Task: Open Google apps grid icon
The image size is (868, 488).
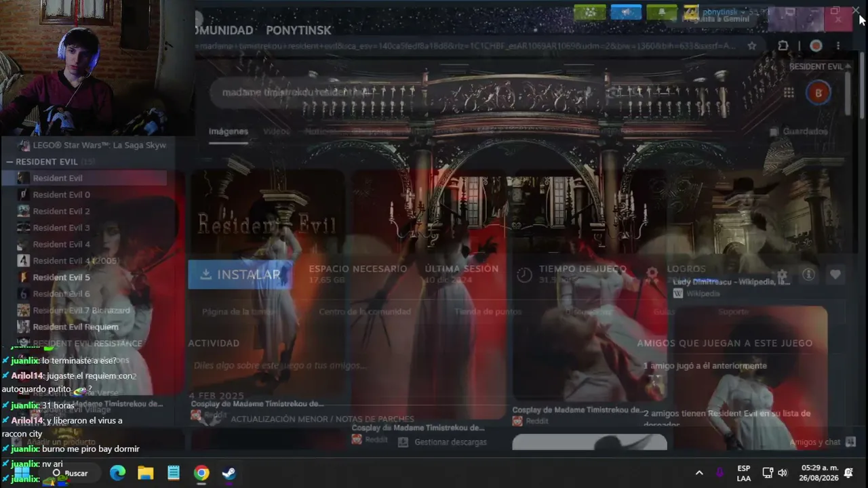Action: [789, 93]
